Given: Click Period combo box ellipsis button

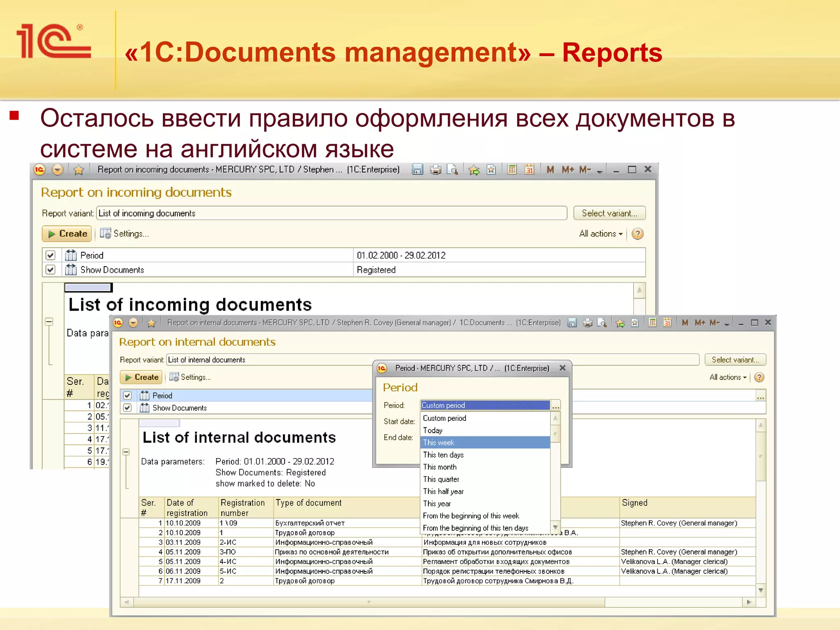Looking at the screenshot, I should point(556,405).
